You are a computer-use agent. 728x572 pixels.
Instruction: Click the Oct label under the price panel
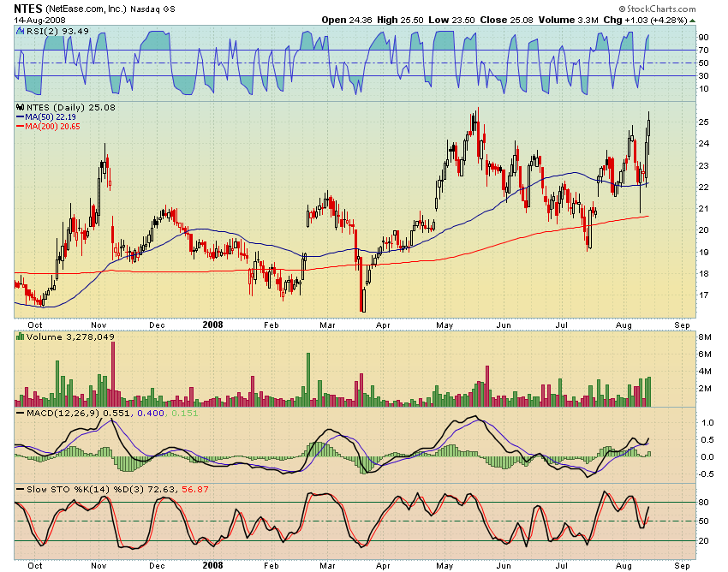(35, 325)
